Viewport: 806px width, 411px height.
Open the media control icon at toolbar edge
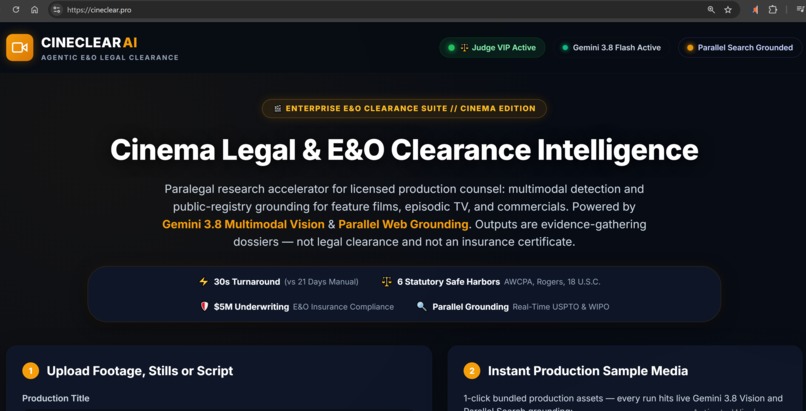point(800,10)
